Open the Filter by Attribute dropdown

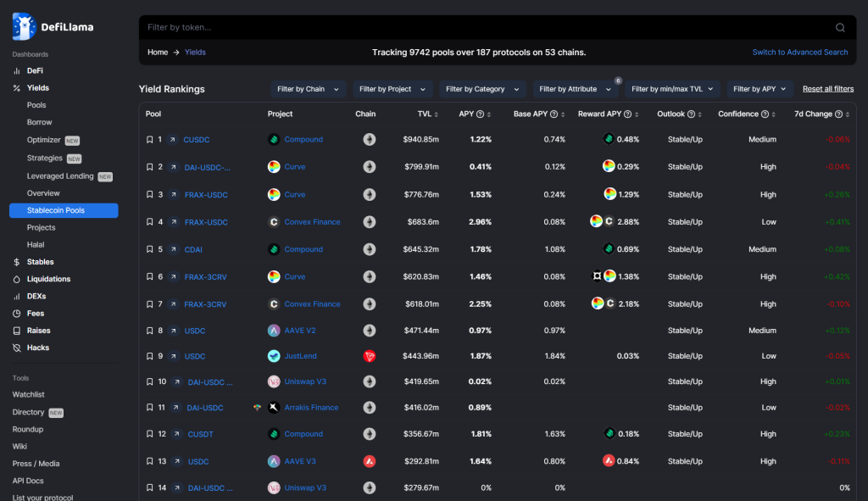coord(576,89)
